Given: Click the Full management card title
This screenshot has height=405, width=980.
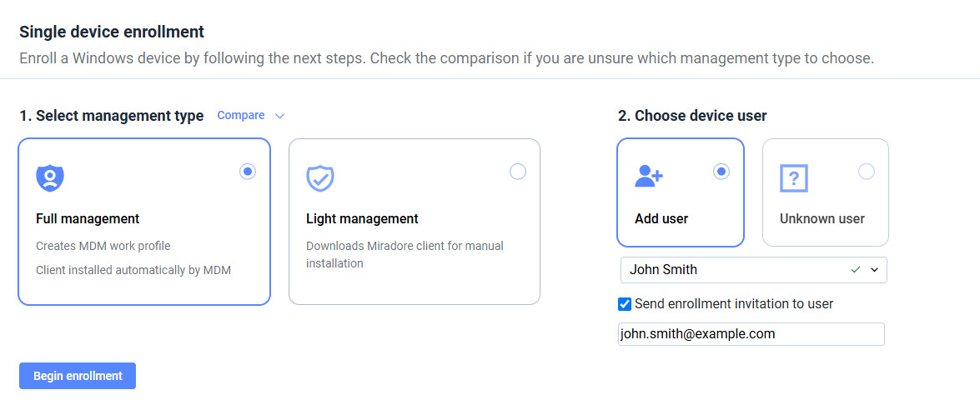Looking at the screenshot, I should [x=88, y=219].
